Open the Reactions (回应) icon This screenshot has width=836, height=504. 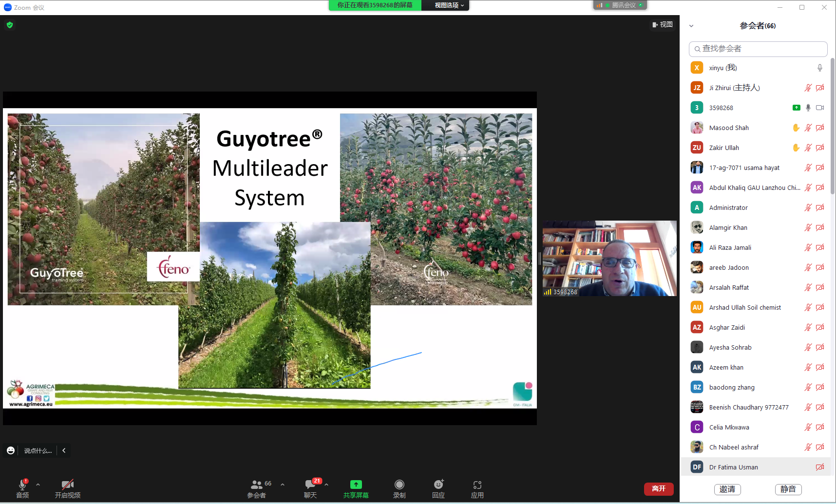438,485
